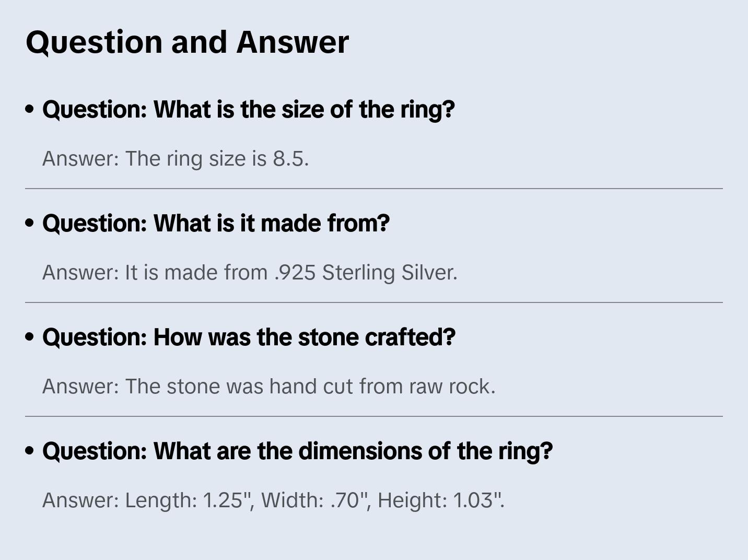Click the bullet beside the stone crafted question
Viewport: 748px width, 560px height.
pos(30,337)
